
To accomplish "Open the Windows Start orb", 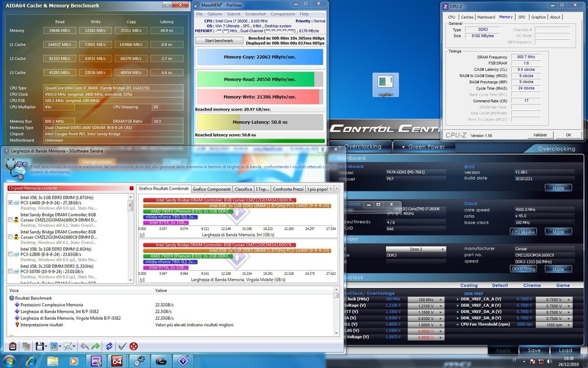I will (x=9, y=361).
